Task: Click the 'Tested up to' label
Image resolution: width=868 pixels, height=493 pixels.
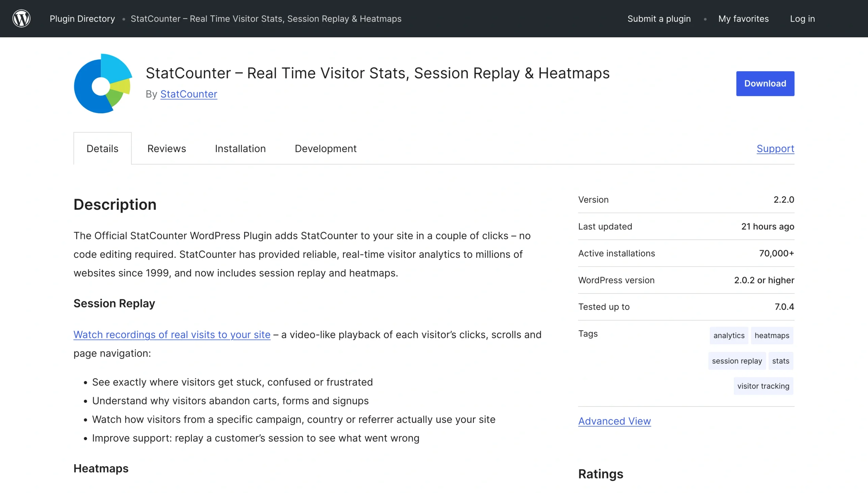Action: coord(604,307)
